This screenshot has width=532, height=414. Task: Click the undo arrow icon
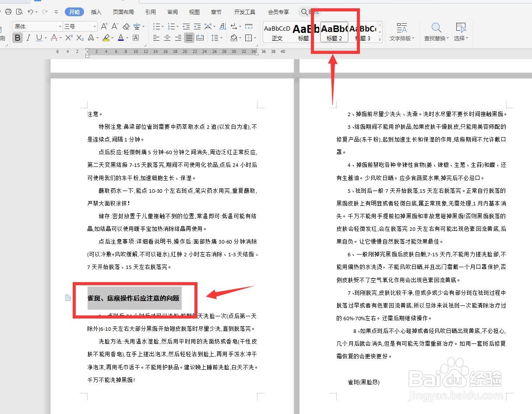[30, 12]
